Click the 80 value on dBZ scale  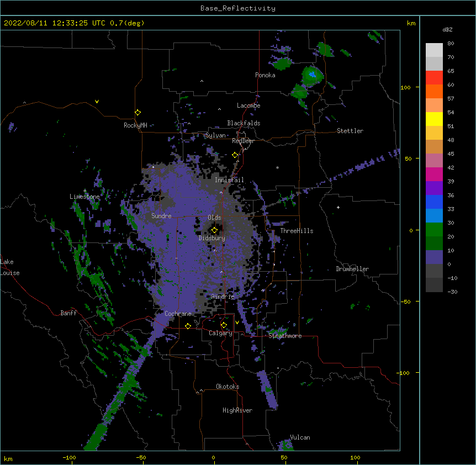pos(451,44)
